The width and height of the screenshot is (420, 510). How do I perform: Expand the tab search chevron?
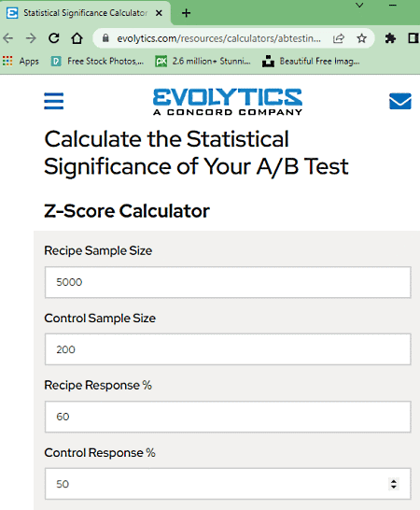[359, 6]
